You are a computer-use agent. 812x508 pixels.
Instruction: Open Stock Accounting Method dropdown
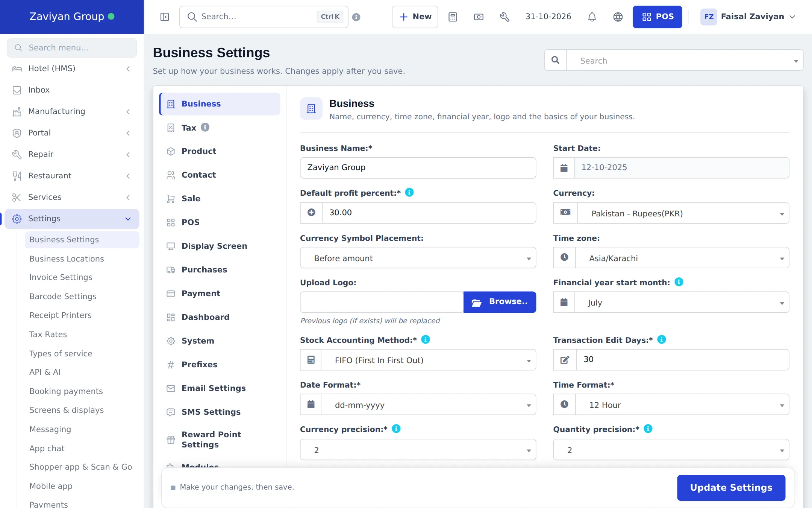(428, 360)
